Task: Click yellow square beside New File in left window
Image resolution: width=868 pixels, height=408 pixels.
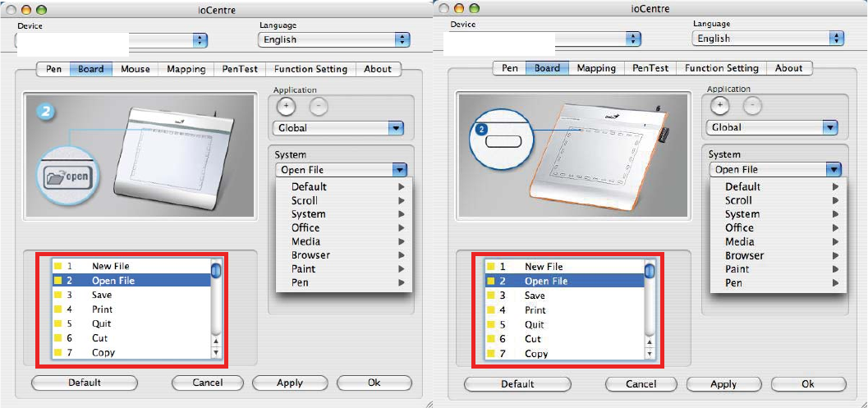Action: 57,266
